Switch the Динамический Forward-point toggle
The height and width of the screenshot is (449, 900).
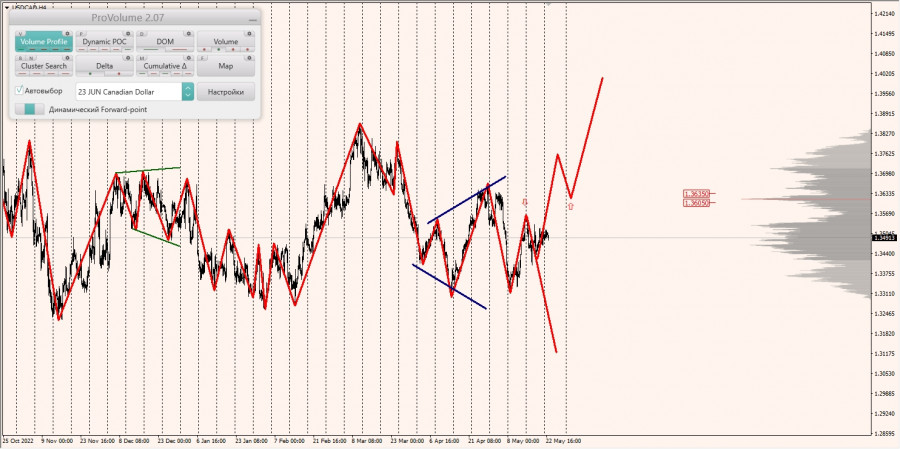pyautogui.click(x=30, y=109)
